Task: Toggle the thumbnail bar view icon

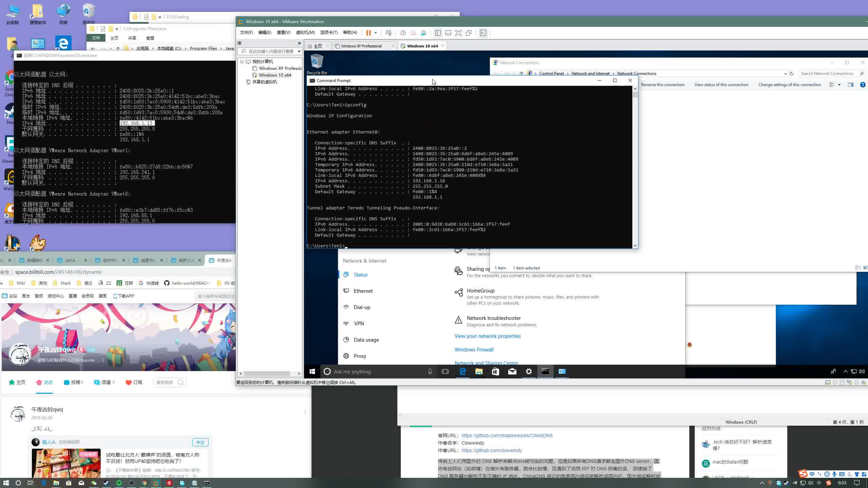Action: [448, 33]
